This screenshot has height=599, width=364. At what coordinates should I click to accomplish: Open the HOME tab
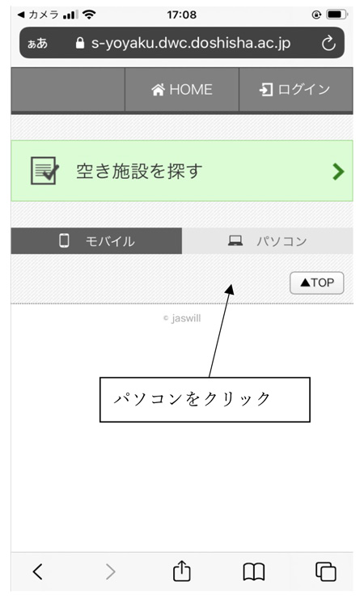(182, 89)
